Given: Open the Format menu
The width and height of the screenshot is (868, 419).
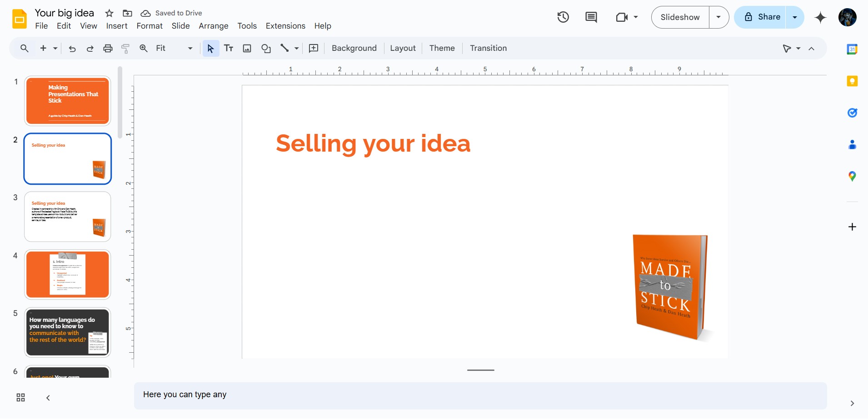Looking at the screenshot, I should click(x=150, y=26).
